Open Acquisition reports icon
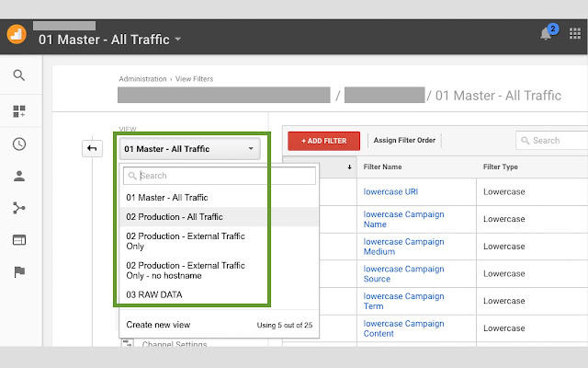The height and width of the screenshot is (368, 588). [x=19, y=208]
